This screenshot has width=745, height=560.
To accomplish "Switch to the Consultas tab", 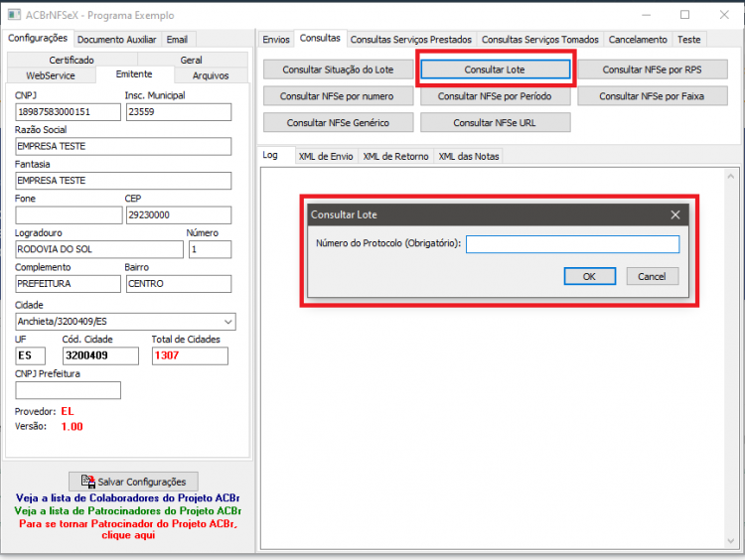I will [x=320, y=38].
